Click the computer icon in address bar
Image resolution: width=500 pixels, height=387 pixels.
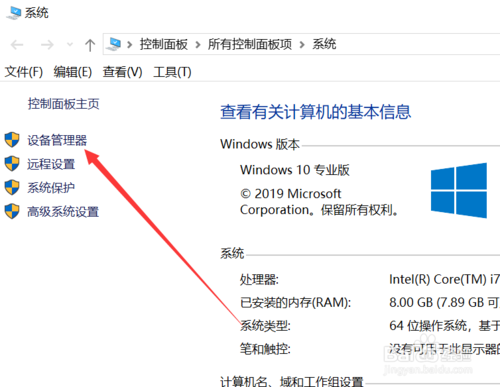114,44
